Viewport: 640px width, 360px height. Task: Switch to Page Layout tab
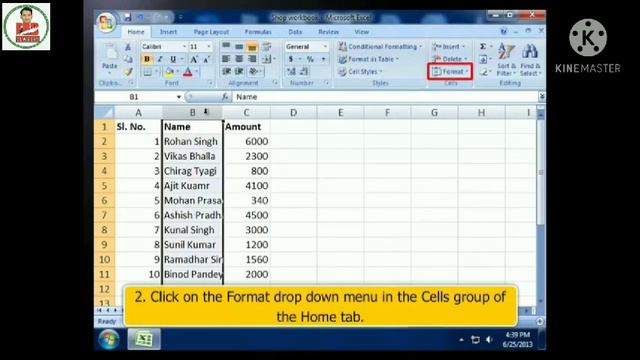211,31
